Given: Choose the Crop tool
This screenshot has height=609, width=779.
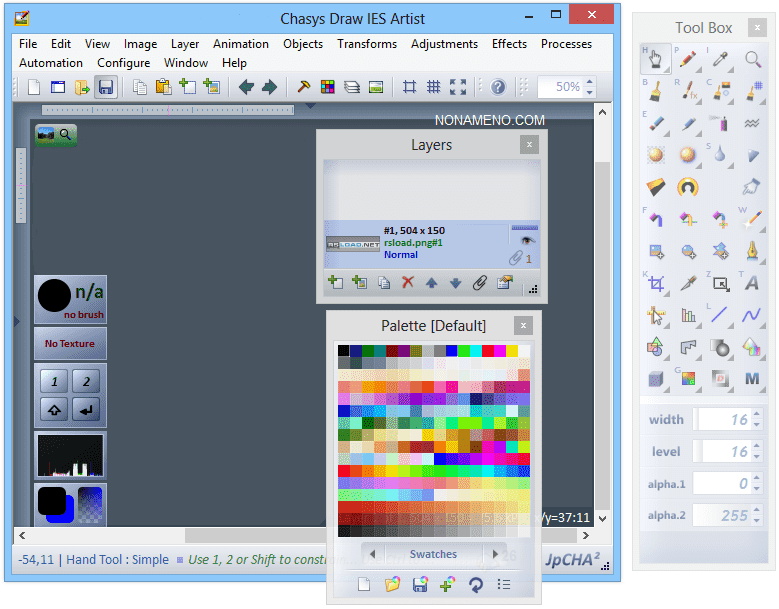Looking at the screenshot, I should click(655, 284).
